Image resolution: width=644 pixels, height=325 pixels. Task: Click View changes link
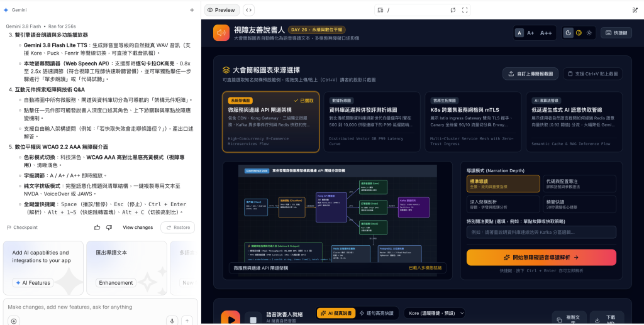(138, 228)
